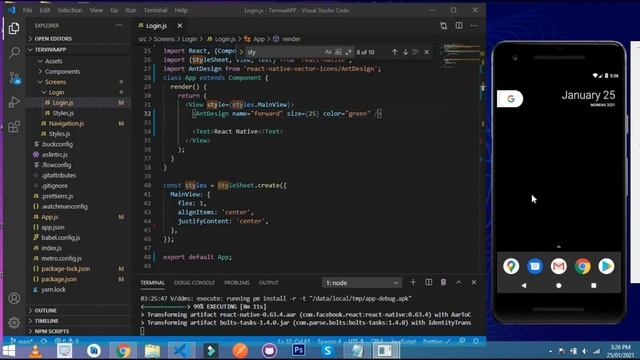Open the Manage gear icon
The image size is (640, 360).
point(14,322)
